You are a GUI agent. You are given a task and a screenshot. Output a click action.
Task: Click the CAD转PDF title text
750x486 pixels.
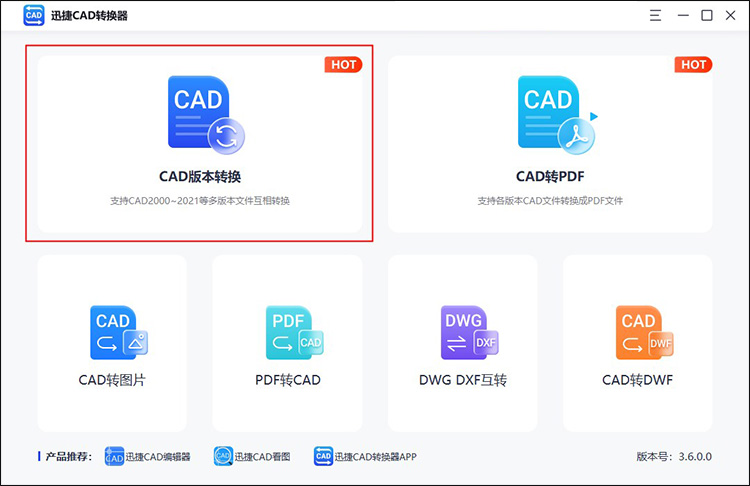click(550, 177)
